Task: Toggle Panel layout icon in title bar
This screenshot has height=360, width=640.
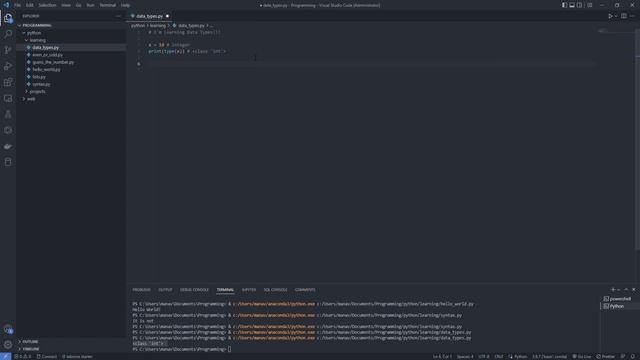Action: (572, 5)
